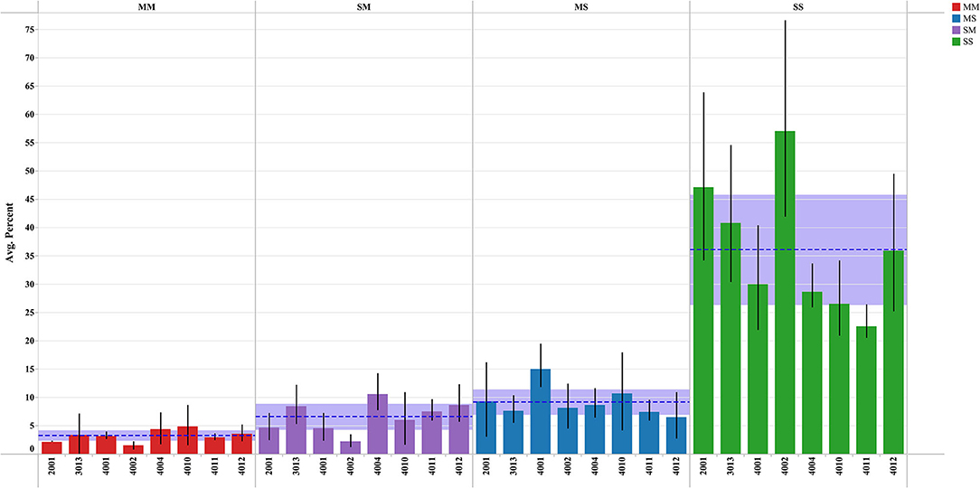Select the red 2001 bar in MM panel
Screen dimensions: 980x488
point(52,448)
